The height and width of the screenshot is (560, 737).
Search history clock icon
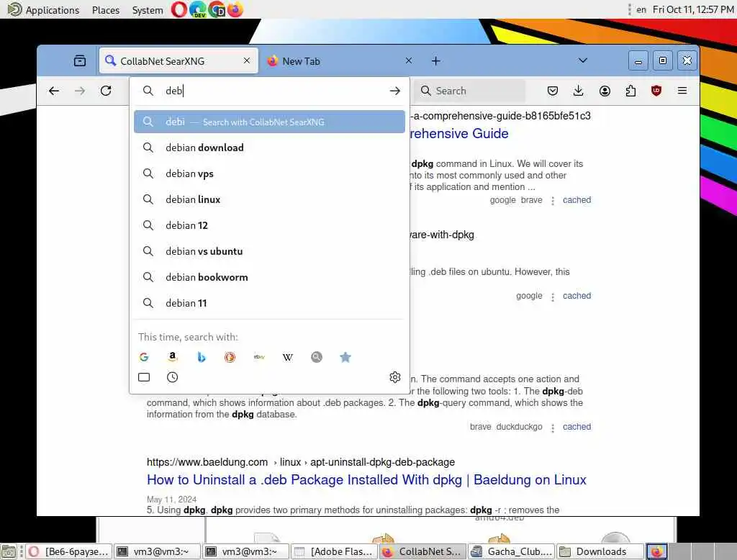pos(173,377)
